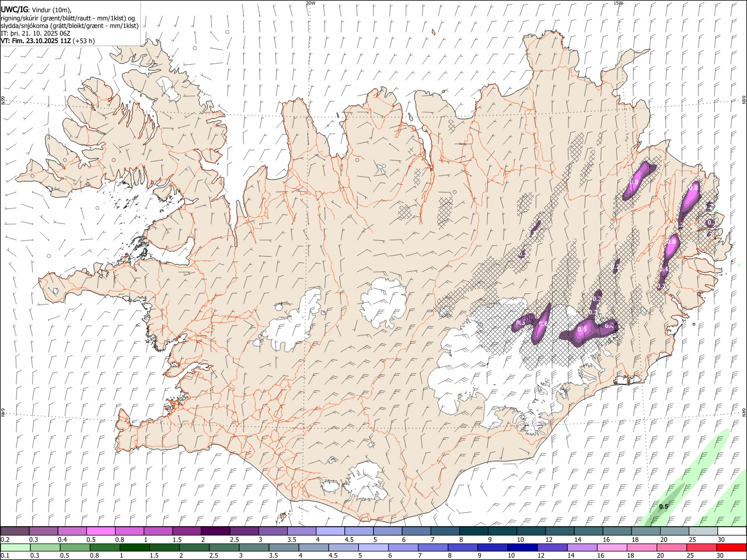
Task: Click the UWC/IG title text
Action: (13, 9)
